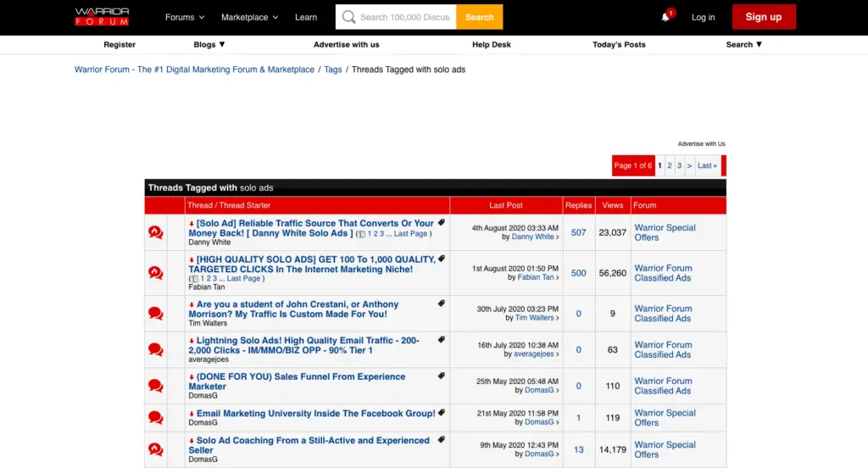The image size is (868, 468).
Task: Click thread status icon for Danny White thread
Action: point(156,232)
